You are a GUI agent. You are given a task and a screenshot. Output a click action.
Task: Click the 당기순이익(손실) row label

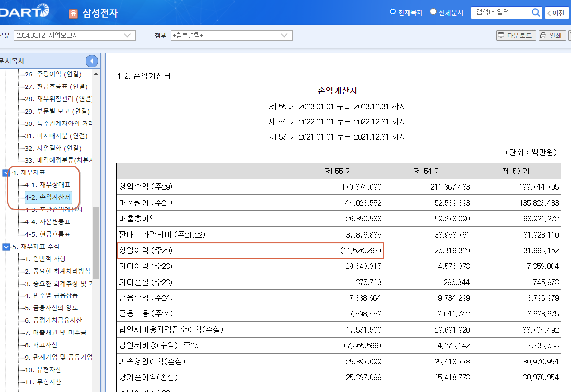(149, 377)
